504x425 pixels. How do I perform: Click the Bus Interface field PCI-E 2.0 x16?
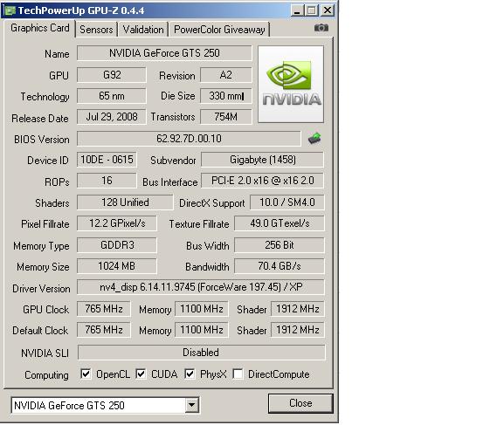[x=262, y=181]
